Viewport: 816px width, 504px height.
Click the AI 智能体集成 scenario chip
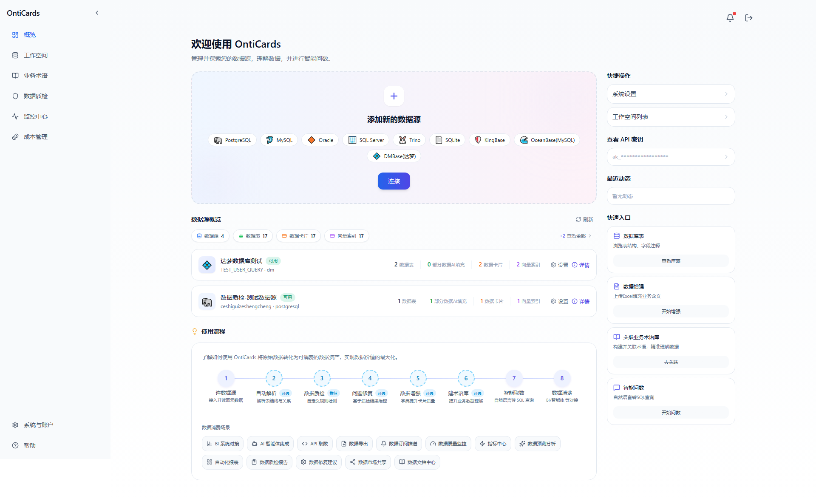click(270, 444)
